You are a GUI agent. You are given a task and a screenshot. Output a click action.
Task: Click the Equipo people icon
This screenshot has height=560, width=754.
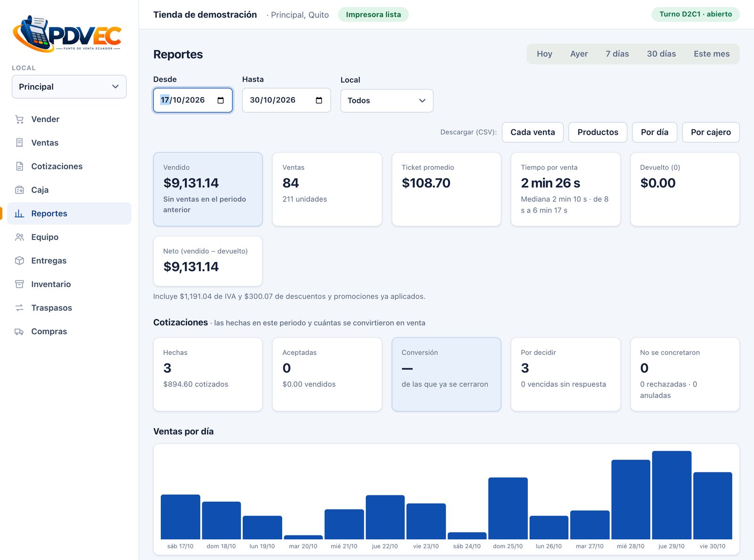[19, 237]
